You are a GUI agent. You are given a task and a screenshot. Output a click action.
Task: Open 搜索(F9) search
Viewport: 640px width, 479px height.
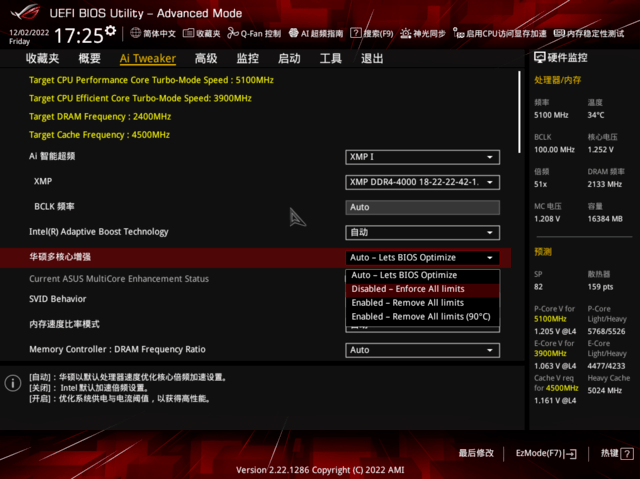click(x=375, y=33)
